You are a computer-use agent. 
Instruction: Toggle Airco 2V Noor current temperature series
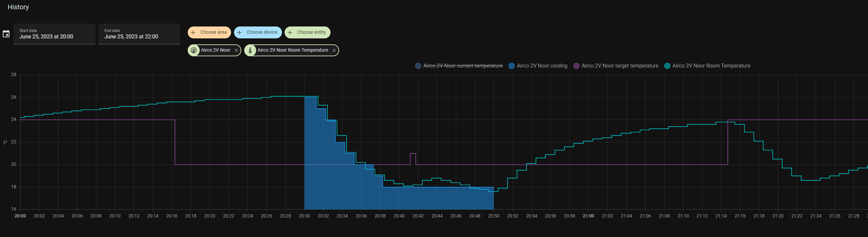pos(459,66)
